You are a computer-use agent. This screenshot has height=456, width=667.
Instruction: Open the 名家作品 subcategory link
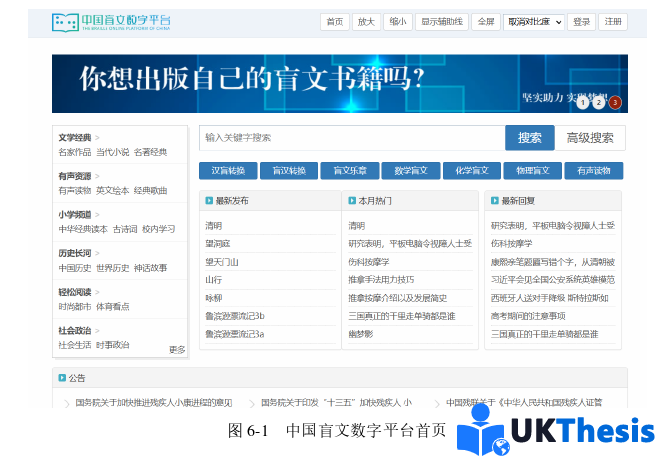(75, 152)
